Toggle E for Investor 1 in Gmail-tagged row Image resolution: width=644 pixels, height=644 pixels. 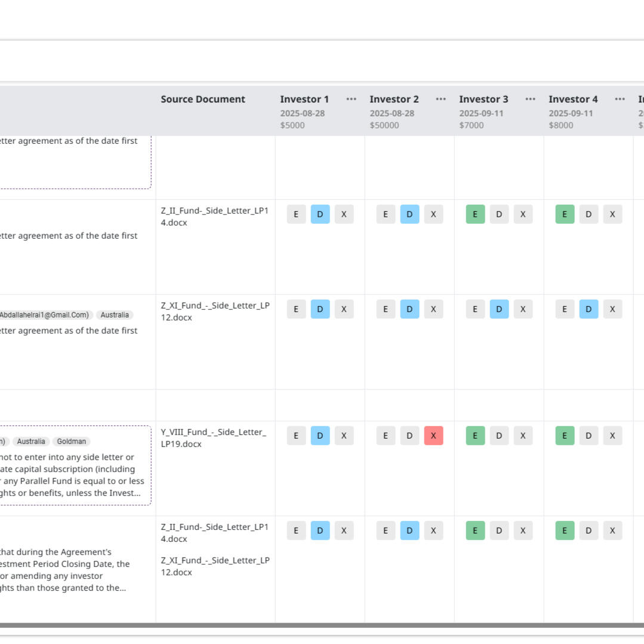click(296, 309)
